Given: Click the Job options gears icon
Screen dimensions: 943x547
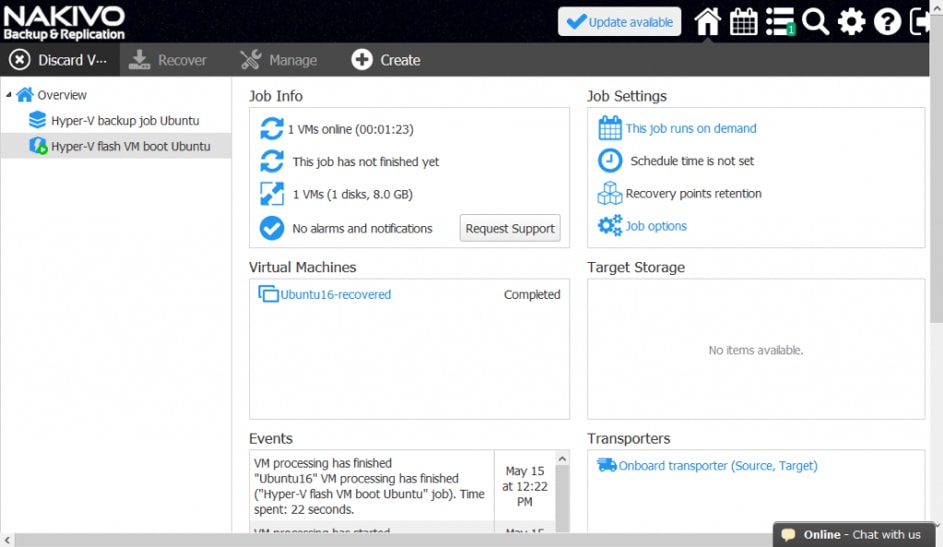Looking at the screenshot, I should tap(609, 226).
